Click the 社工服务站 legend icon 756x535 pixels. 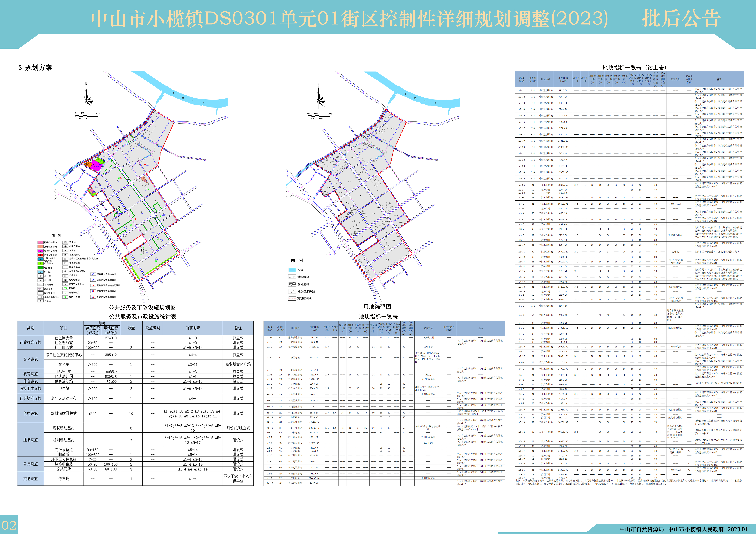point(66,255)
